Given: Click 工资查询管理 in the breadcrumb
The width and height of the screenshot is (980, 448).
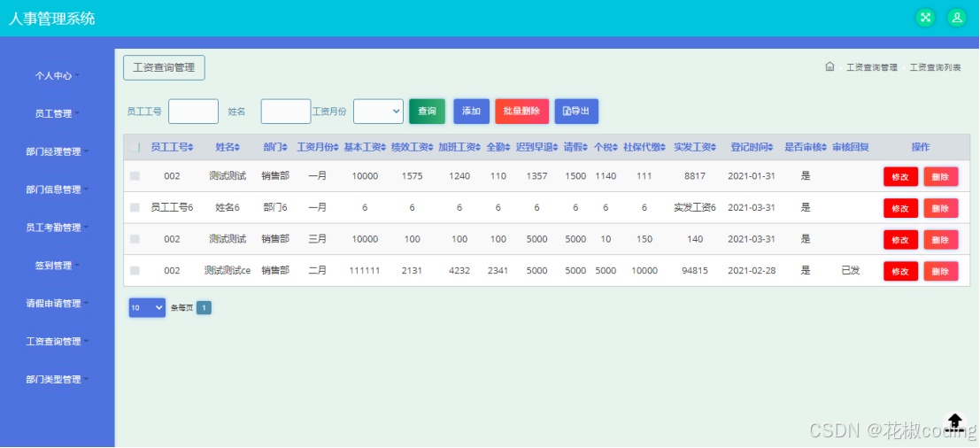Looking at the screenshot, I should pos(871,67).
